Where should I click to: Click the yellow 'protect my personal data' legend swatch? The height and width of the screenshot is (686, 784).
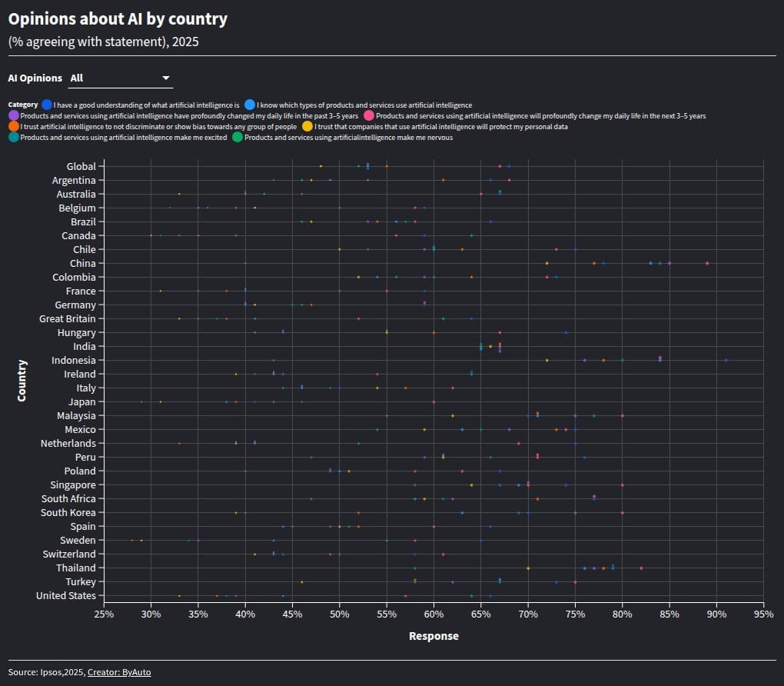coord(307,127)
